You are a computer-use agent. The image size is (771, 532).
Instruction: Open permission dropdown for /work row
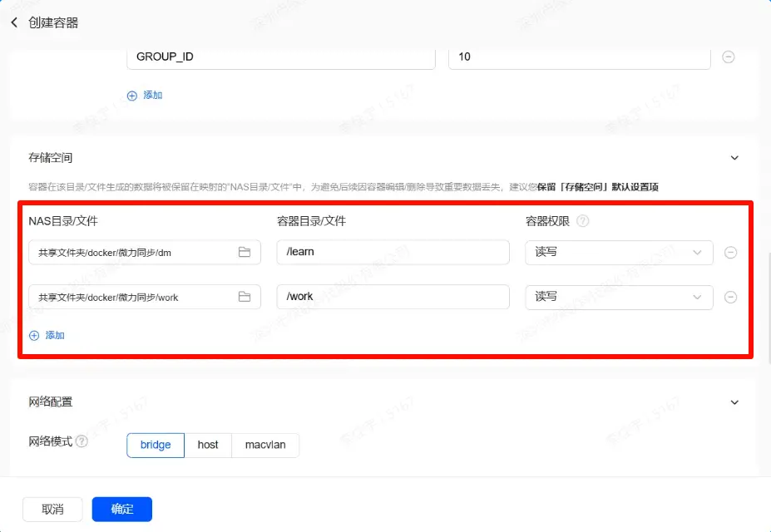618,297
